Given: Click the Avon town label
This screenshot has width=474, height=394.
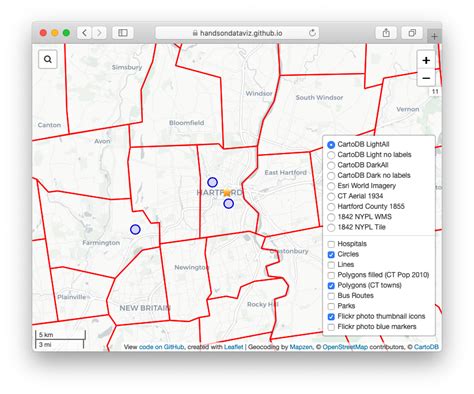Looking at the screenshot, I should pyautogui.click(x=102, y=141).
